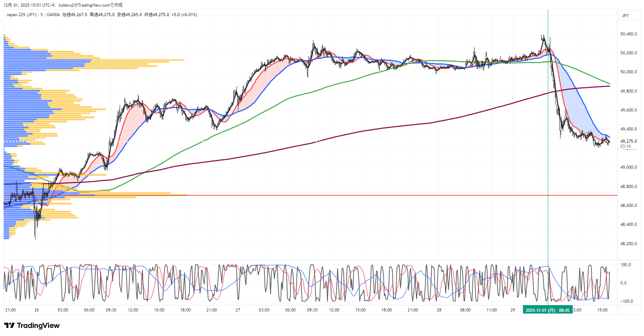
Task: Click the Japan 225 symbol title in legend
Action: coord(21,15)
